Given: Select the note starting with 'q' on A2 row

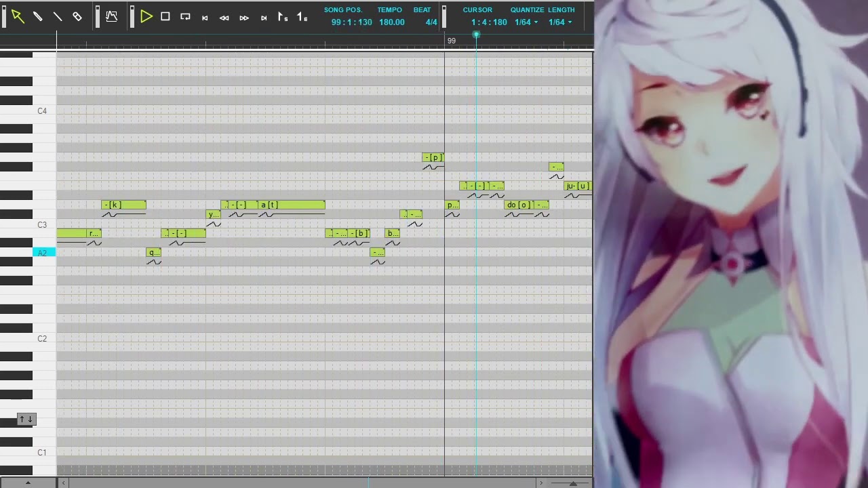Looking at the screenshot, I should tap(154, 252).
